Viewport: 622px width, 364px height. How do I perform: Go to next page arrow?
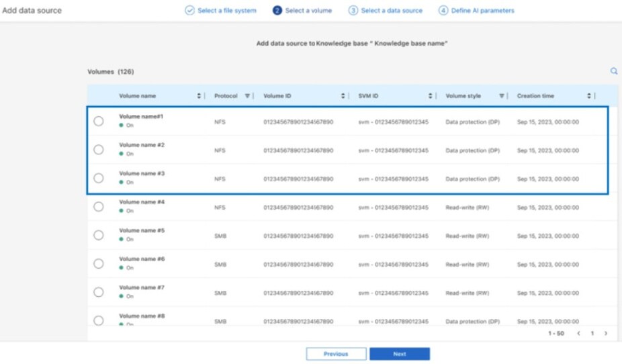605,333
